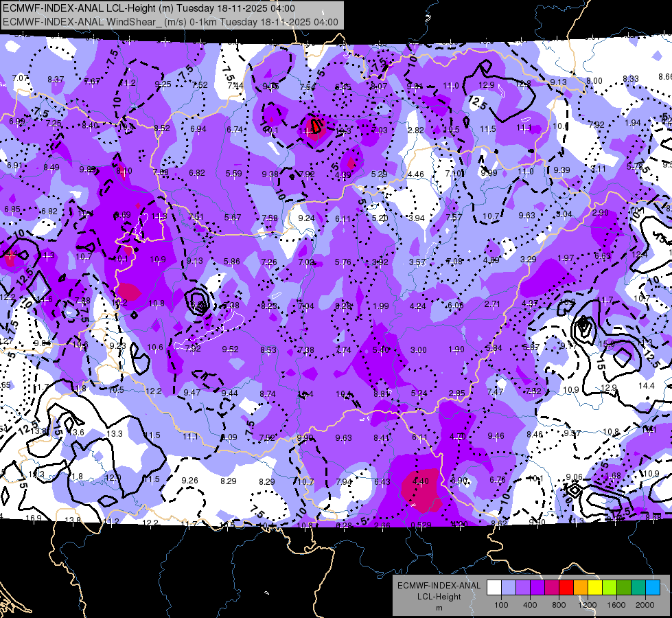The width and height of the screenshot is (672, 618).
Task: Click the vivid violet legend swatch
Action: (x=537, y=588)
